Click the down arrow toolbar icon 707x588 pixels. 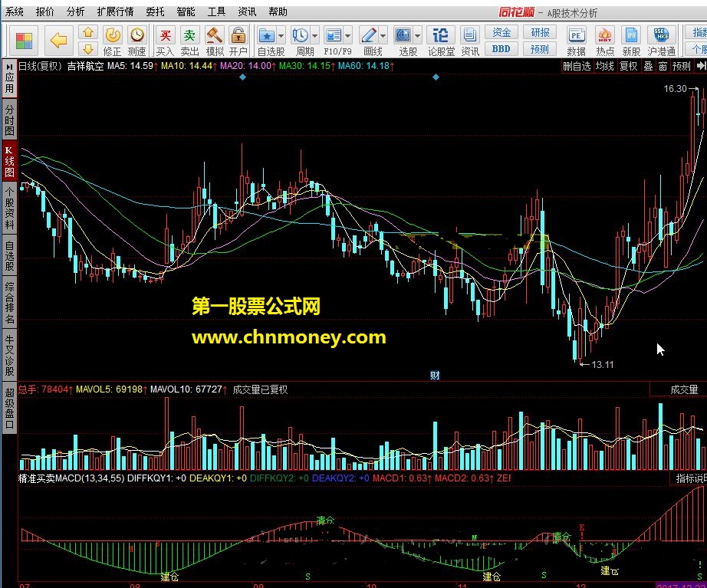(88, 49)
